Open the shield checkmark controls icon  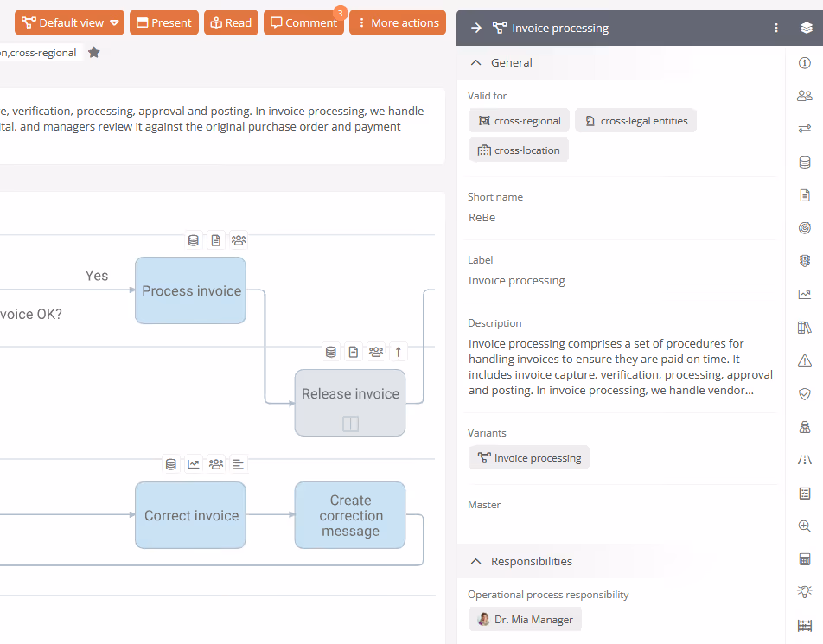tap(804, 393)
